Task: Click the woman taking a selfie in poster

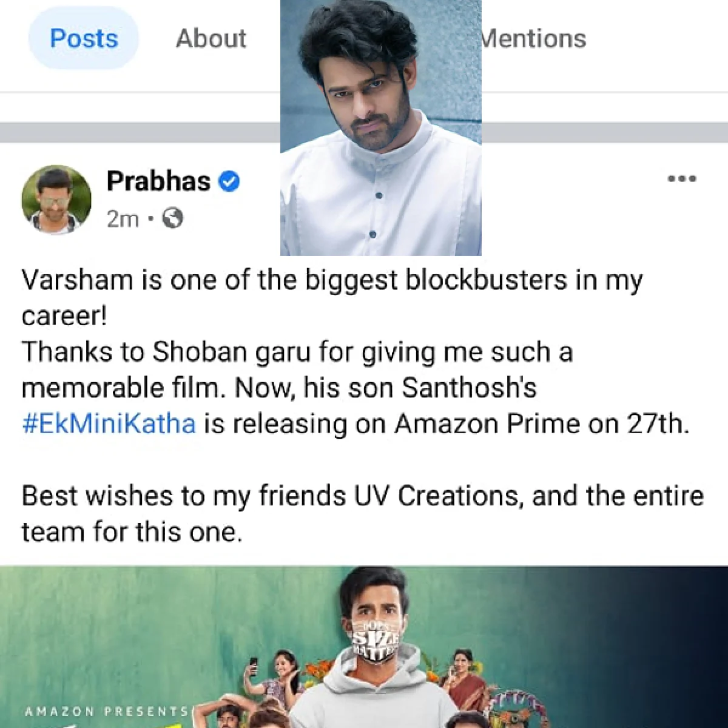Action: click(x=275, y=678)
